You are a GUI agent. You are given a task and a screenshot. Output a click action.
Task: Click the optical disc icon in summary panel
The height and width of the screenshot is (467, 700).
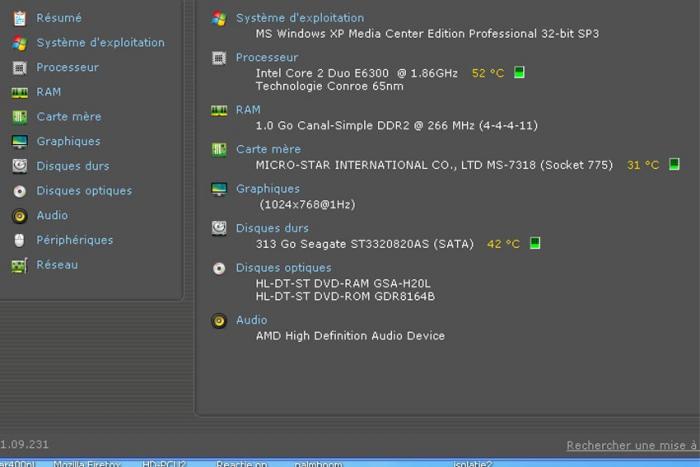point(219,268)
